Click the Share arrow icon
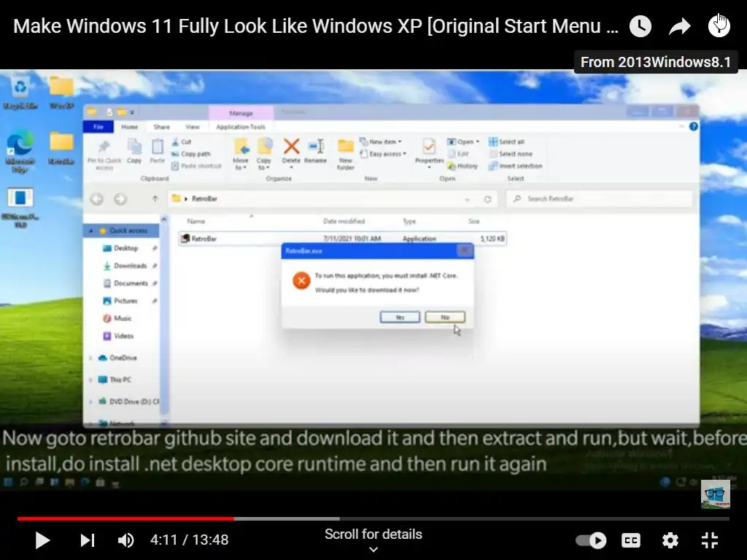The height and width of the screenshot is (560, 747). tap(679, 26)
